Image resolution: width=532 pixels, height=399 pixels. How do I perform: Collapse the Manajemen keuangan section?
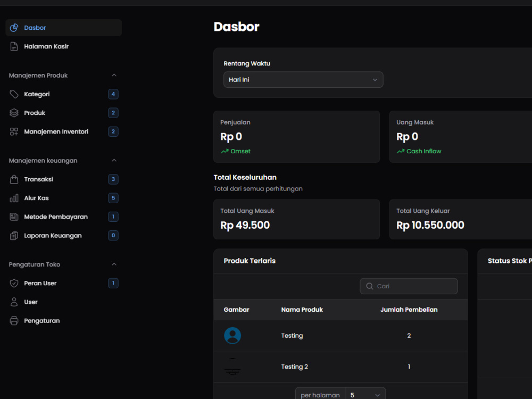coord(114,161)
